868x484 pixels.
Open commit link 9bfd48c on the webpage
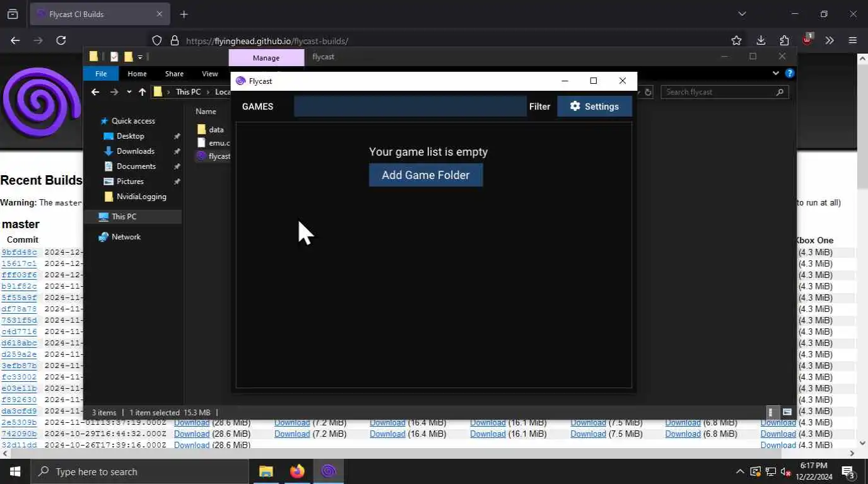pos(19,252)
